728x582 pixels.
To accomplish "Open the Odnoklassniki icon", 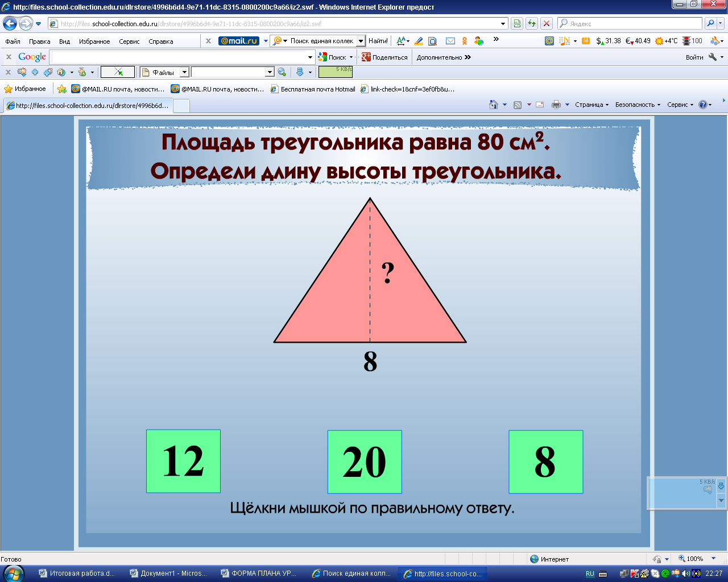I will [465, 41].
